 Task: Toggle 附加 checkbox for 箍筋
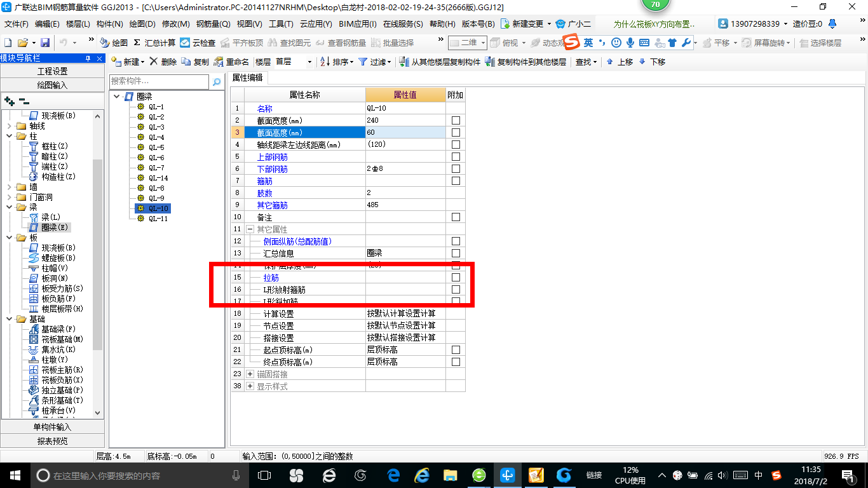click(x=456, y=181)
